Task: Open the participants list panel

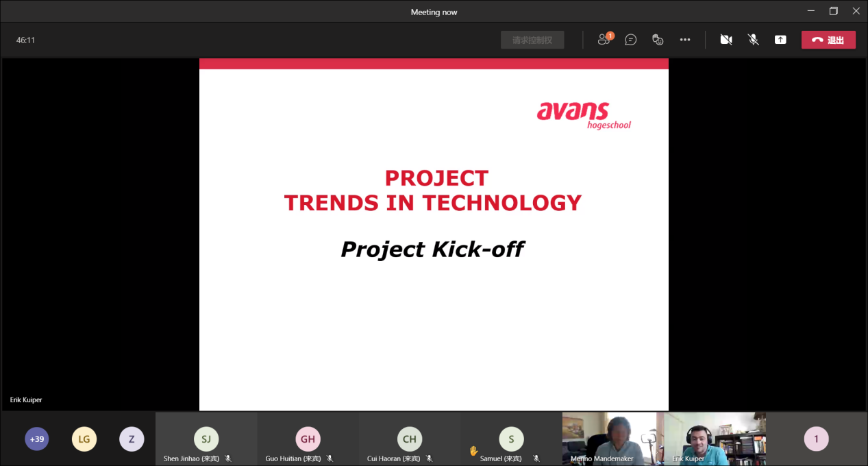Action: (604, 40)
